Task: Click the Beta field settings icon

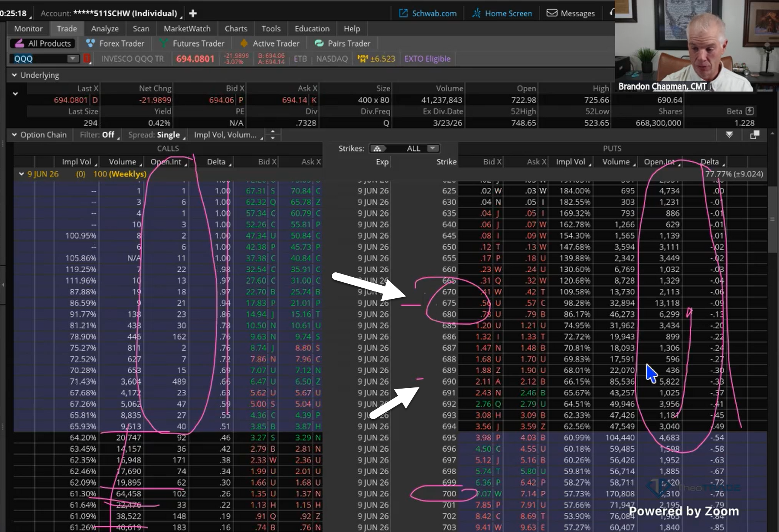Action: [x=750, y=111]
